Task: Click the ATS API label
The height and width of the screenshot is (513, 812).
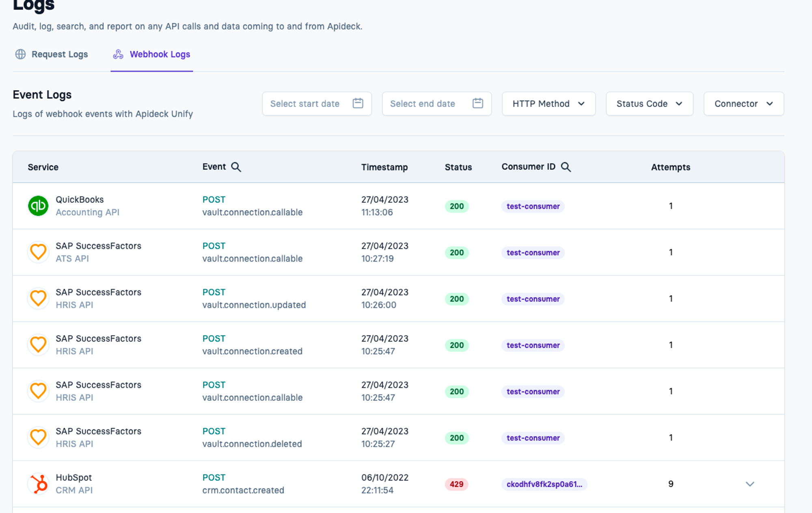Action: (x=72, y=259)
